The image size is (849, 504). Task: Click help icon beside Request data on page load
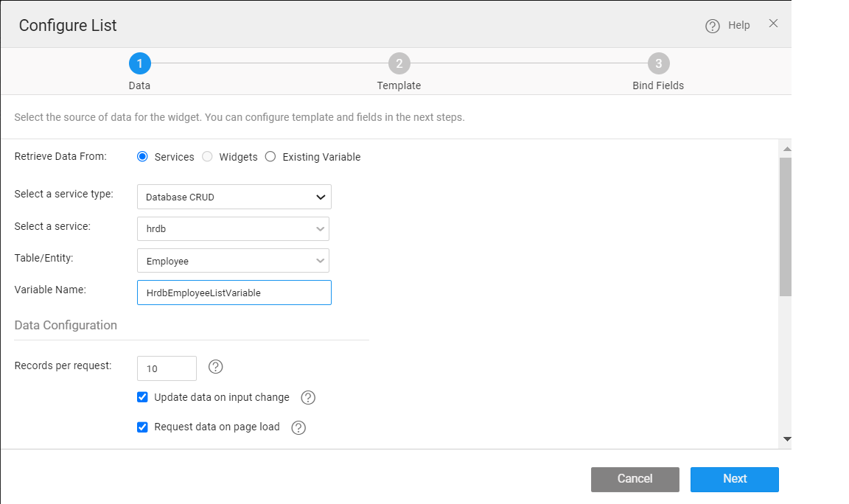coord(298,427)
